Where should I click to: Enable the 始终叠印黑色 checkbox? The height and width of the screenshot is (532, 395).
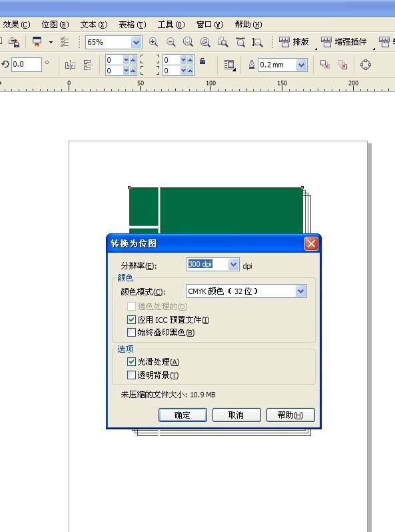[131, 333]
